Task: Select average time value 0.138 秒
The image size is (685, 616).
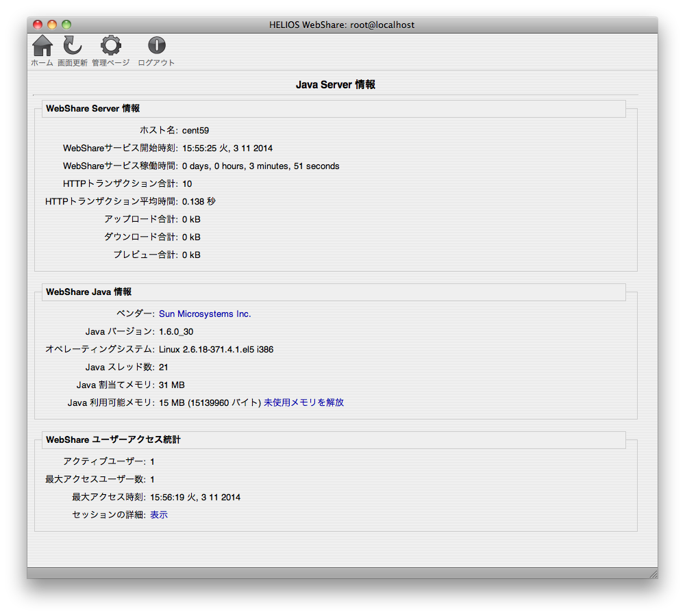Action: tap(199, 202)
